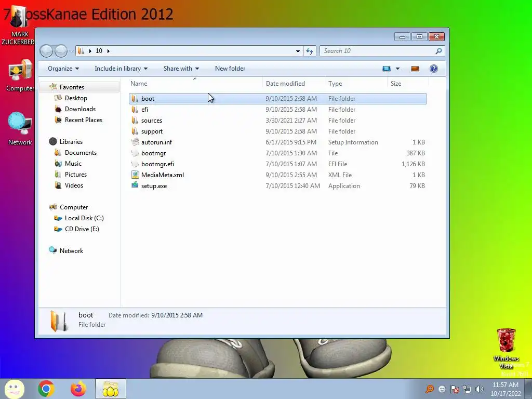Click the Change your view icon
This screenshot has width=532, height=399.
tap(387, 69)
